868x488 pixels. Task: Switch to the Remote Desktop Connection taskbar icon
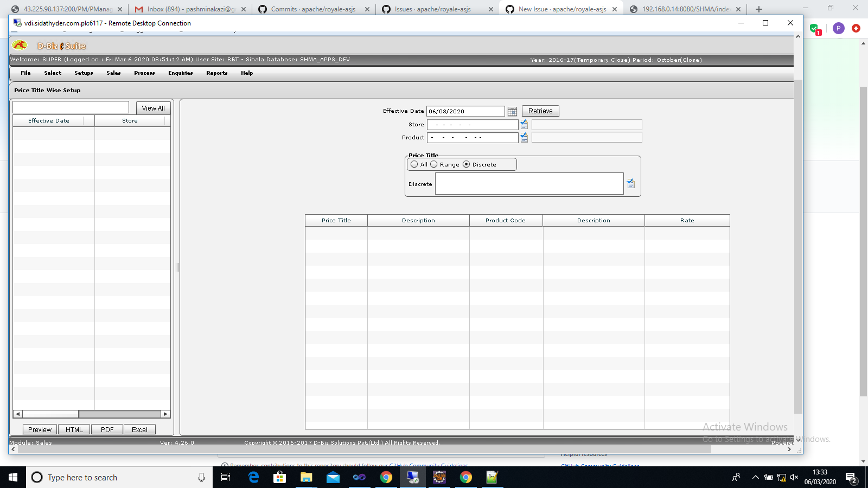pyautogui.click(x=412, y=477)
